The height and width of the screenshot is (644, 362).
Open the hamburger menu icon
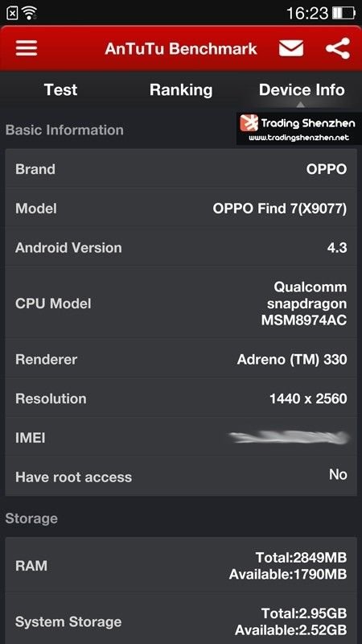27,48
